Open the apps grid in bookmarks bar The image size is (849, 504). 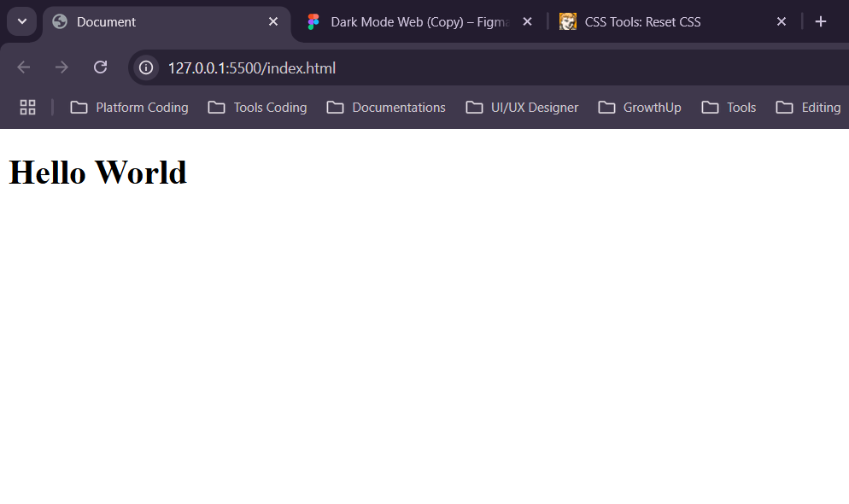[27, 107]
